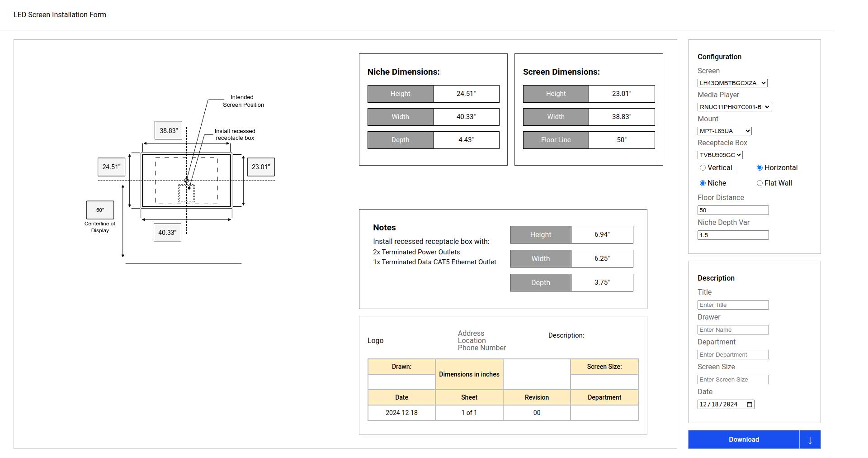Viewport: 868px width, 458px height.
Task: Click the Enter Department input field
Action: 733,355
